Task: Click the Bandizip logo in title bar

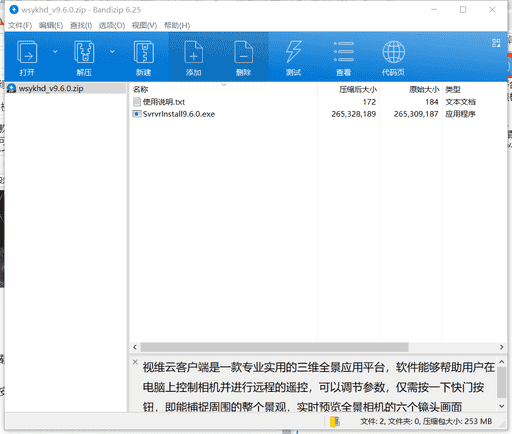Action: pos(14,10)
